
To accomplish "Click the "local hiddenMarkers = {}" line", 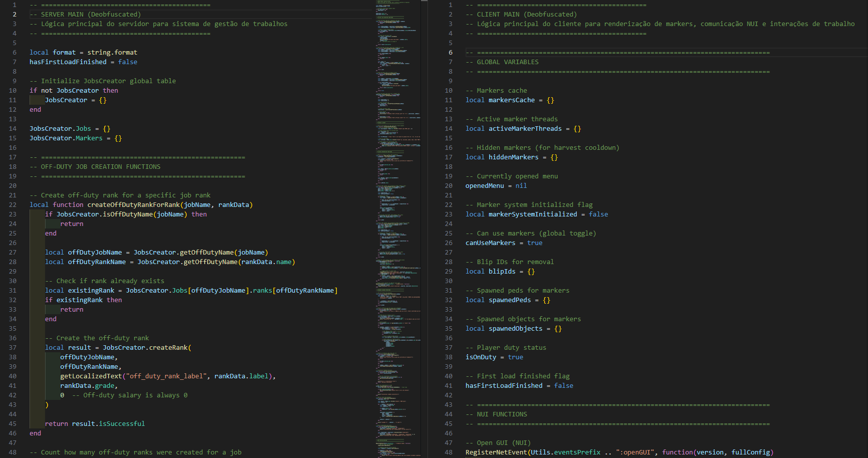I will 512,157.
